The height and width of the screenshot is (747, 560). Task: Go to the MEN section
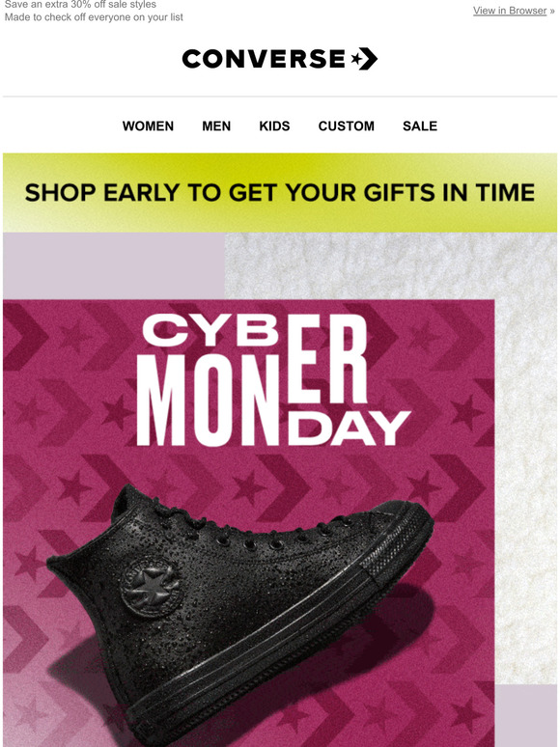(x=216, y=125)
